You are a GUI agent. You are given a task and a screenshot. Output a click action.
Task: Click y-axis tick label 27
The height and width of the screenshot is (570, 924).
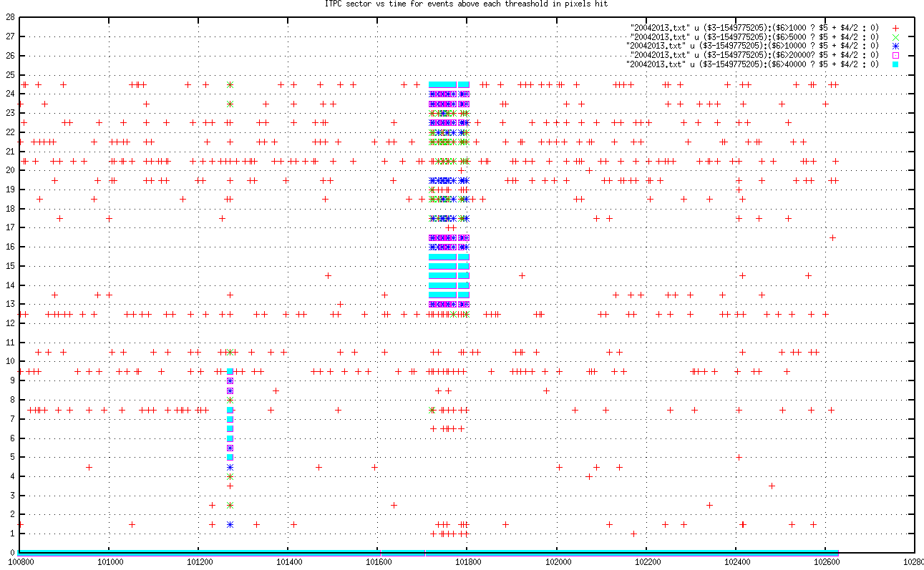(10, 36)
